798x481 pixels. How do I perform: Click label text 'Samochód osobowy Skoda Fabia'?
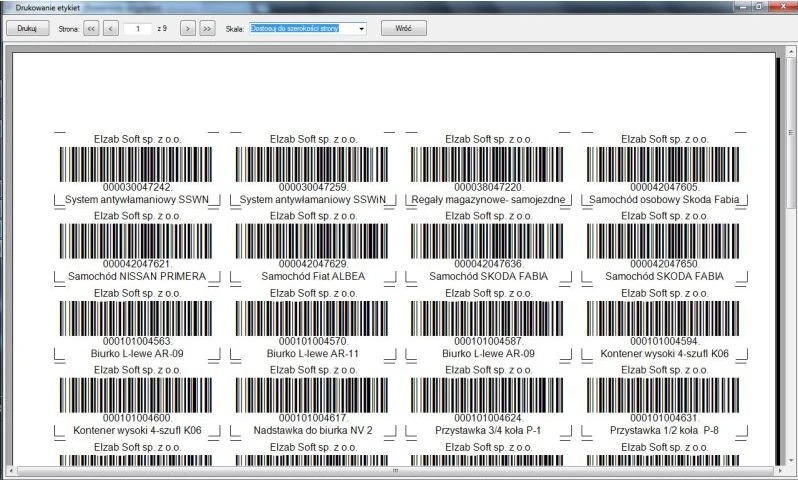[x=664, y=200]
